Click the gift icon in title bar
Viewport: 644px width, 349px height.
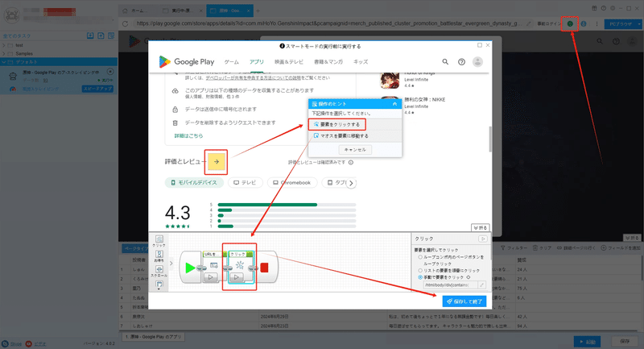pyautogui.click(x=594, y=8)
